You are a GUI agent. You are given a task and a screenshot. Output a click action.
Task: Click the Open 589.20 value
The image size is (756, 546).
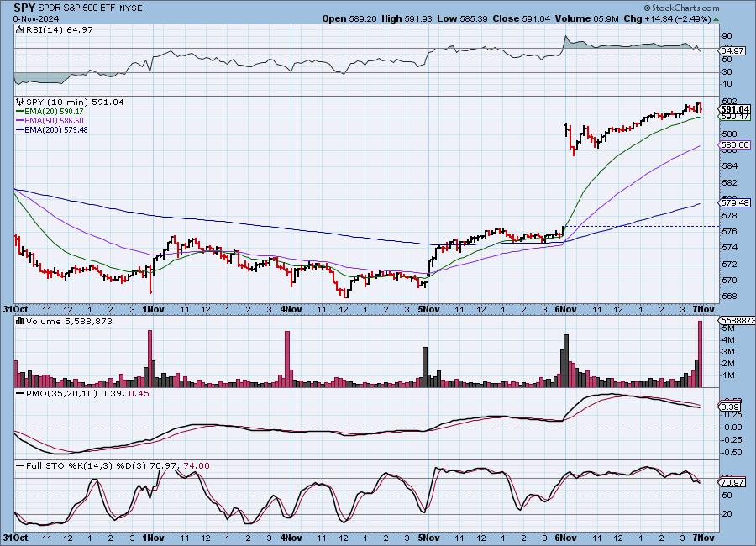click(349, 18)
